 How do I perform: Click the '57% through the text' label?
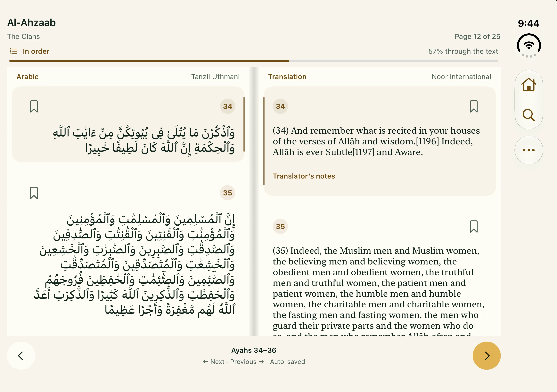pyautogui.click(x=463, y=51)
